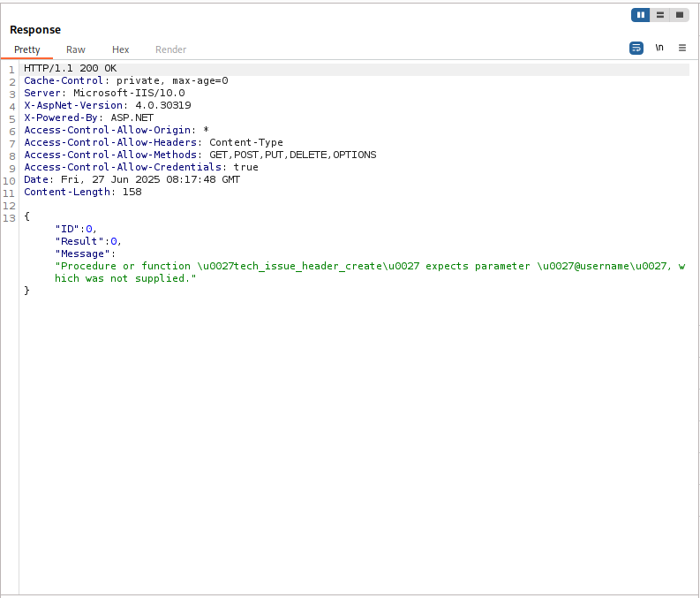700x598 pixels.
Task: Click the "Result" JSON key
Action: (79, 242)
